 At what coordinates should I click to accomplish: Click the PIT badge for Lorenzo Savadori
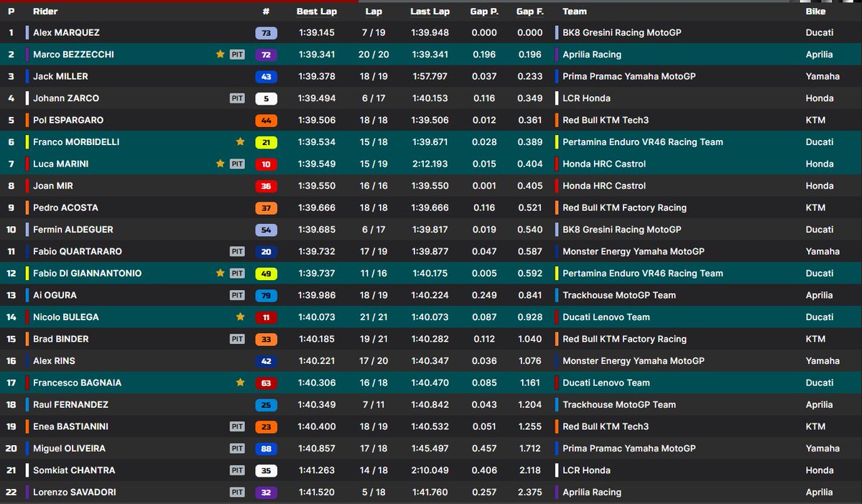point(237,493)
